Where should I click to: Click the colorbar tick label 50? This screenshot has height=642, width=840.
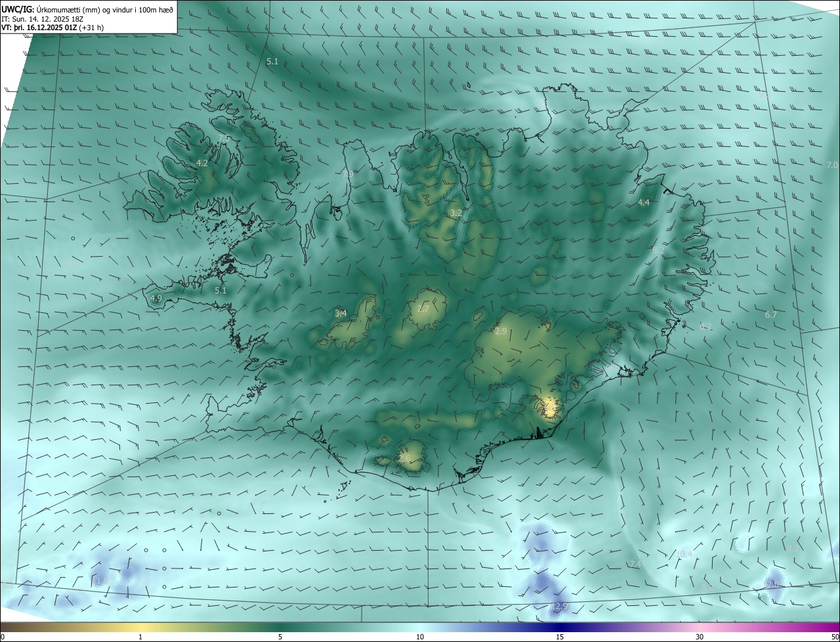(x=835, y=637)
